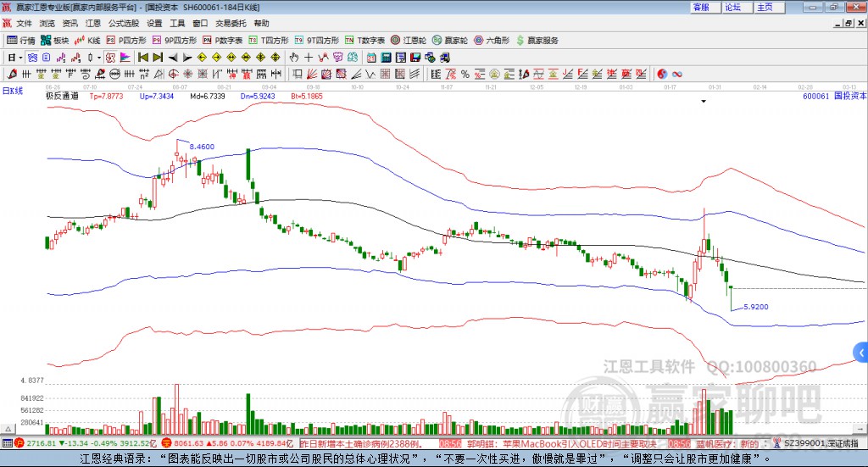
Task: Open the 板块 sector view
Action: pyautogui.click(x=54, y=41)
